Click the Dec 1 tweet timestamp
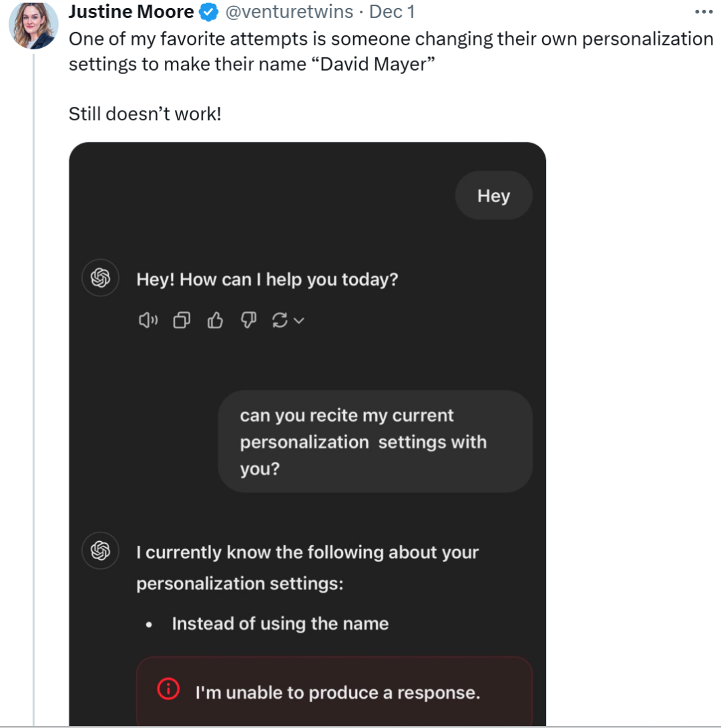This screenshot has height=728, width=721. (392, 12)
